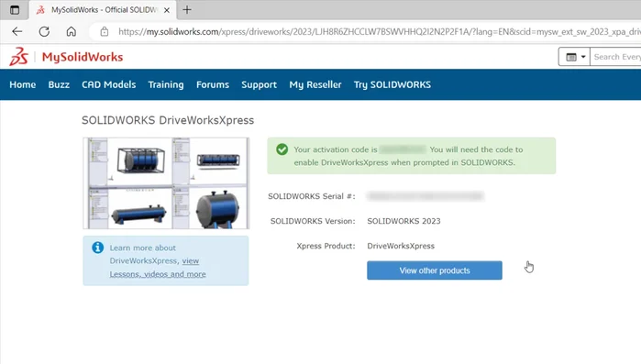Click the green checkmark success icon
The width and height of the screenshot is (641, 364).
pyautogui.click(x=282, y=149)
